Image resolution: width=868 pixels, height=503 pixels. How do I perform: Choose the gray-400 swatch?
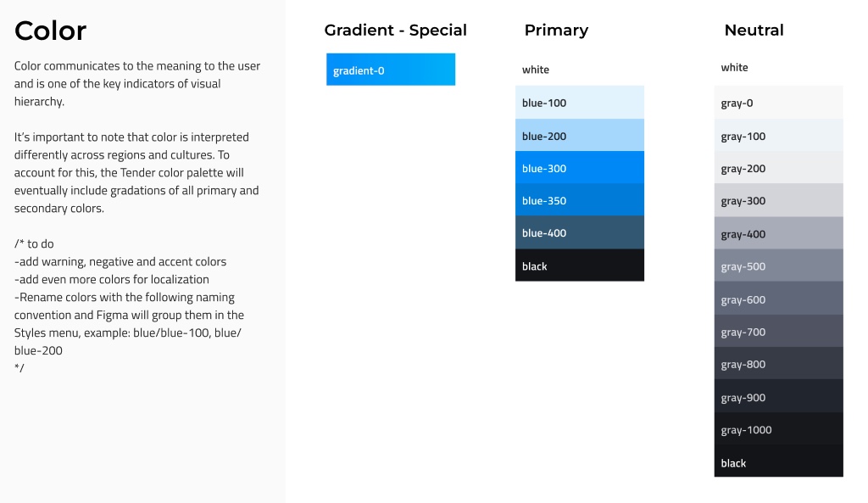778,232
